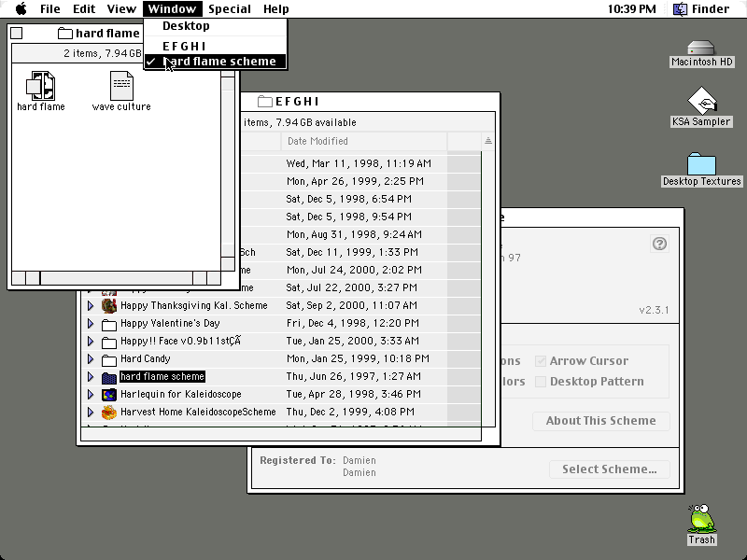Click the folder icon in E F G H I title bar
The image size is (747, 560).
(x=265, y=101)
